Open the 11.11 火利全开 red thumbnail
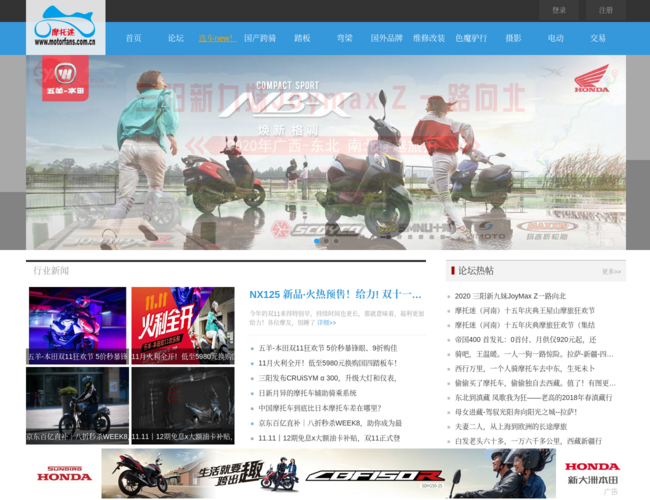 coord(183,325)
